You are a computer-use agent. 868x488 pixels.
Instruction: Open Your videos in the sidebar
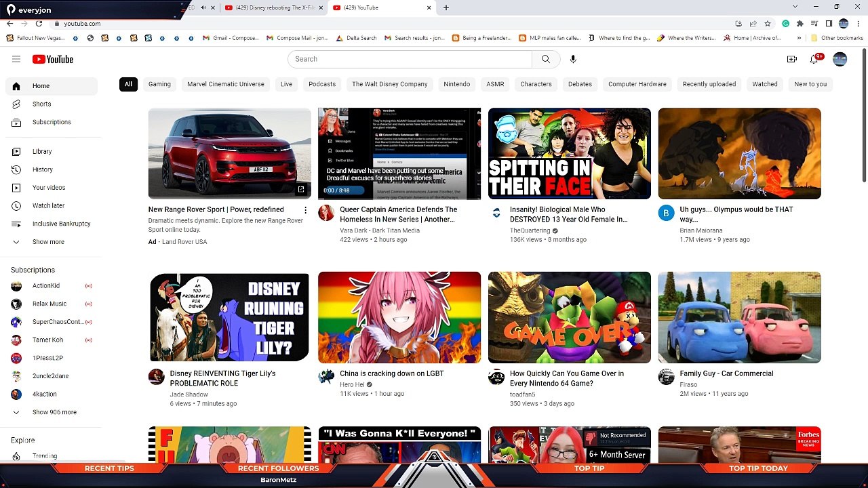(52, 187)
